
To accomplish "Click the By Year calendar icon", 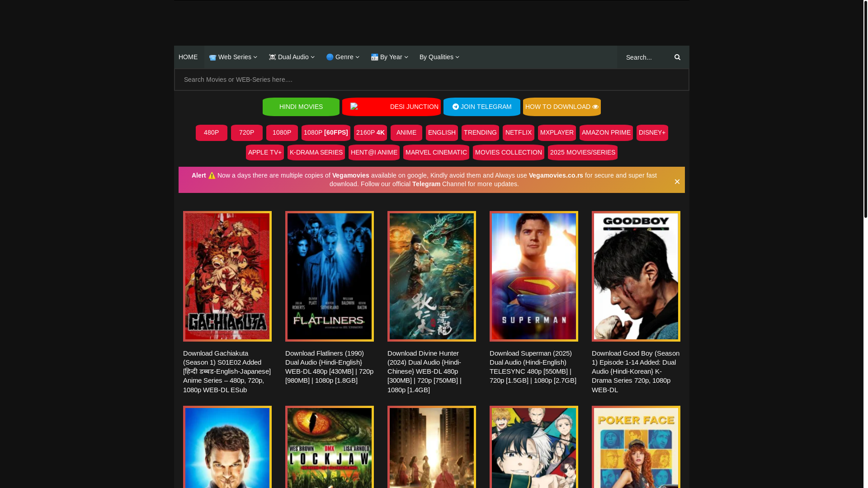I will pos(374,57).
